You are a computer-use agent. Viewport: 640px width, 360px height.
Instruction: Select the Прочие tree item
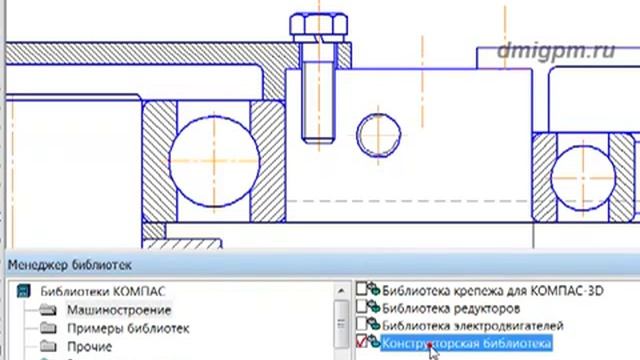click(x=89, y=347)
